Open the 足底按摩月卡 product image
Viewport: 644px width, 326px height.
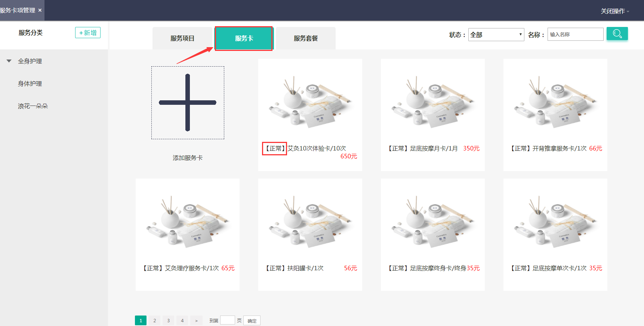(x=432, y=102)
